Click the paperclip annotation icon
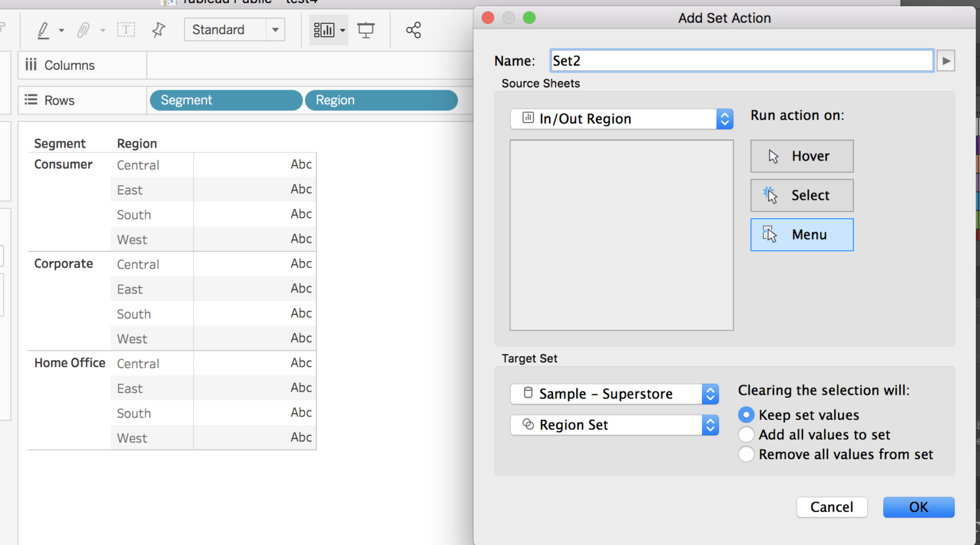The image size is (980, 545). pyautogui.click(x=83, y=30)
